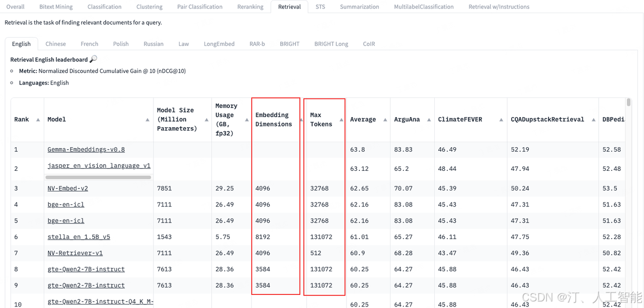Click Embedding Dimensions value 8192
Image resolution: width=644 pixels, height=308 pixels.
[x=263, y=237]
